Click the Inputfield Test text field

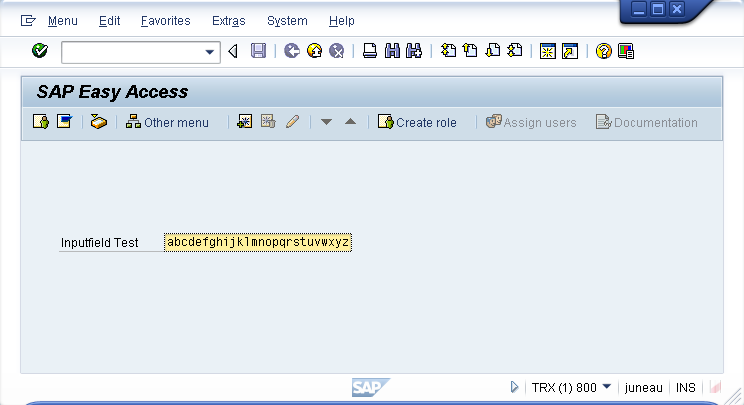(258, 242)
